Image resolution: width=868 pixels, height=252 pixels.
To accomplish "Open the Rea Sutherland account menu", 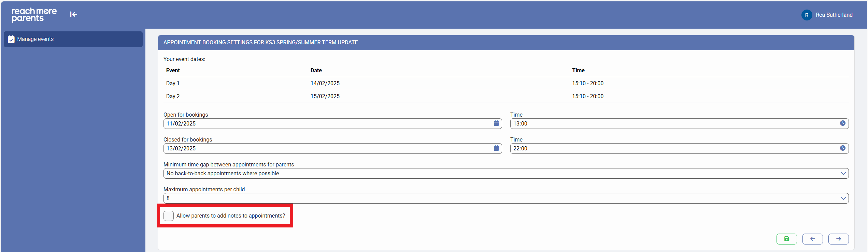I will 834,15.
